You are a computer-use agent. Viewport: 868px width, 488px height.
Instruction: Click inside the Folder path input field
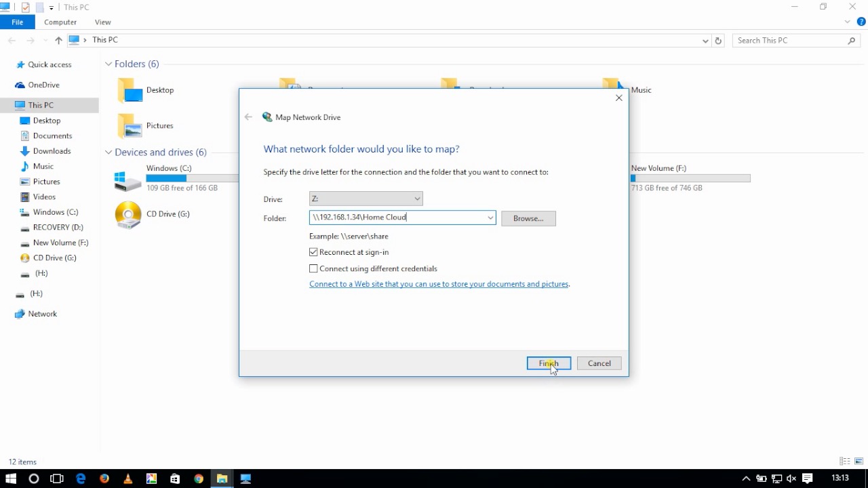(393, 218)
